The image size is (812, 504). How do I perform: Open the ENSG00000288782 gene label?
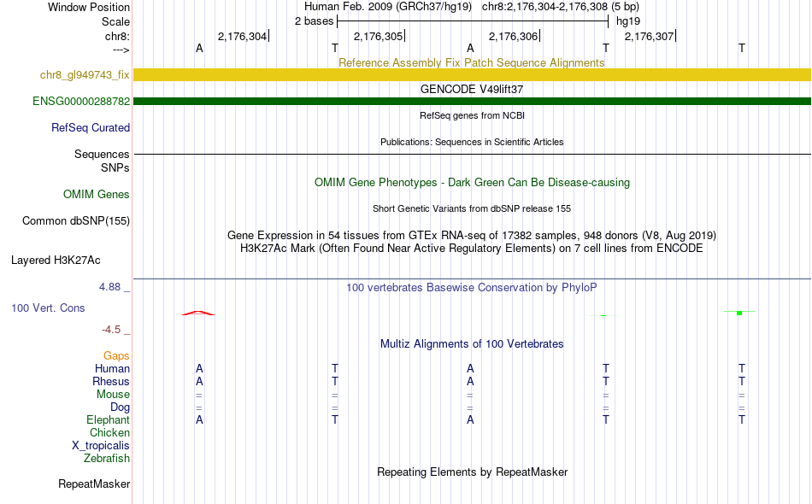click(x=81, y=102)
